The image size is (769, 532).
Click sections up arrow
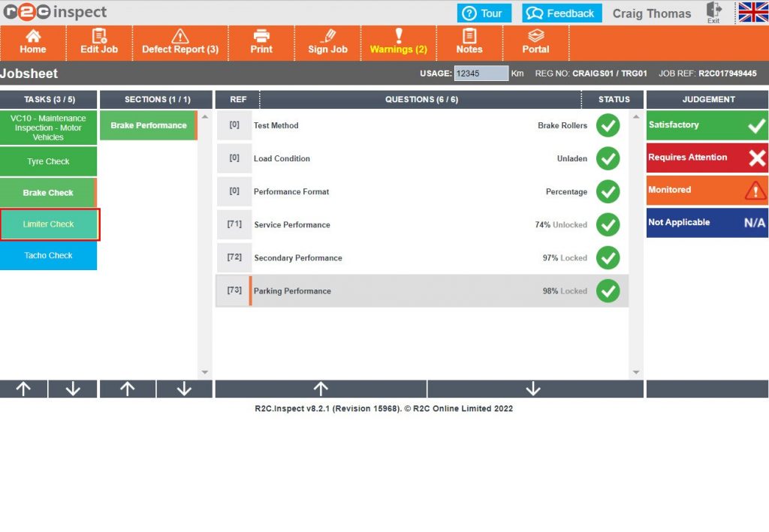click(128, 389)
